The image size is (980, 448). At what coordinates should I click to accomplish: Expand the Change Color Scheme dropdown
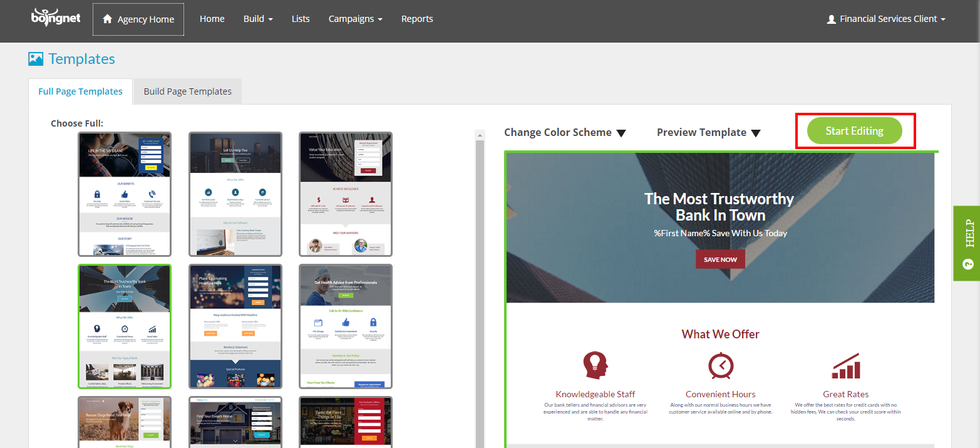pyautogui.click(x=565, y=132)
